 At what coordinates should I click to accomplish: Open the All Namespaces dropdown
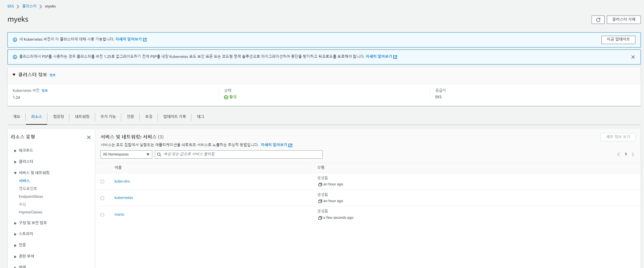(126, 154)
